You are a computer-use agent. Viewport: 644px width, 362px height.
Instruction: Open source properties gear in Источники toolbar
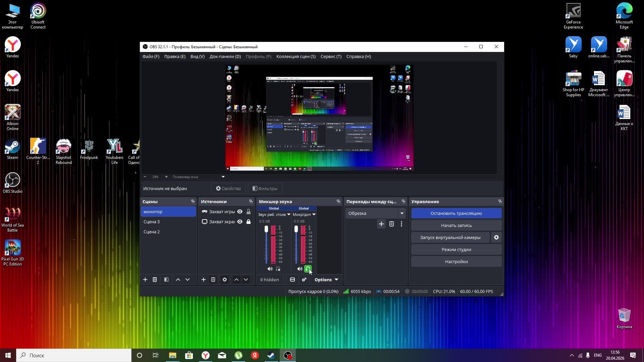click(225, 280)
